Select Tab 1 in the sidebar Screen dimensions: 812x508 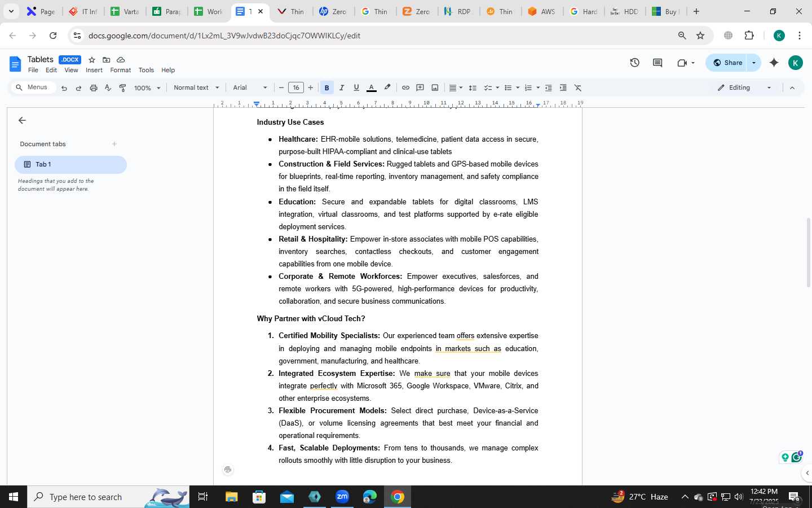pos(70,164)
